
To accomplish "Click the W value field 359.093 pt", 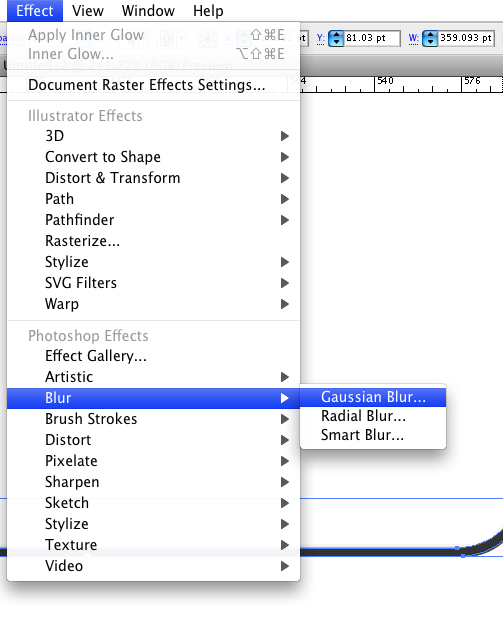I will click(466, 38).
